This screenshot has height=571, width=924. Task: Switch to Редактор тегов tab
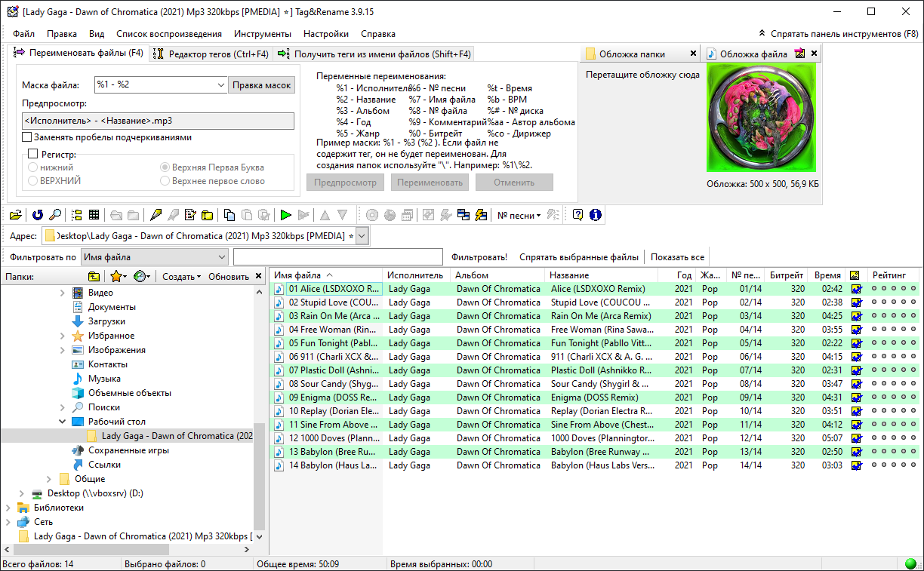pyautogui.click(x=211, y=54)
